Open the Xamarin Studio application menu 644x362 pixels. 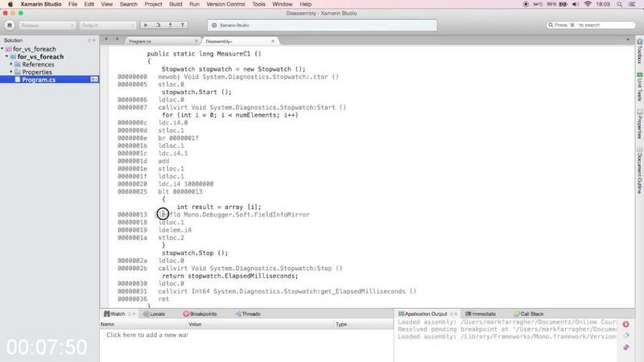(41, 4)
